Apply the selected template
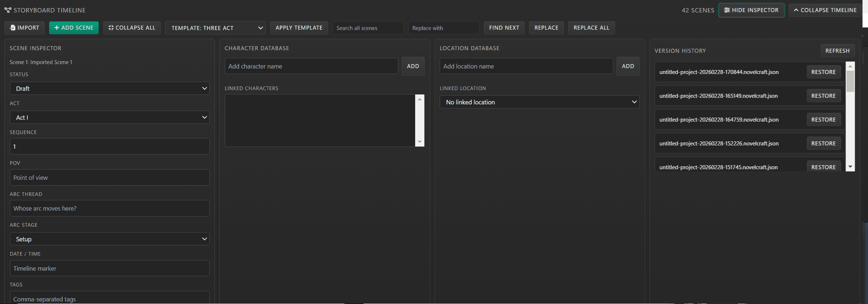Viewport: 868px width, 304px height. [x=299, y=28]
